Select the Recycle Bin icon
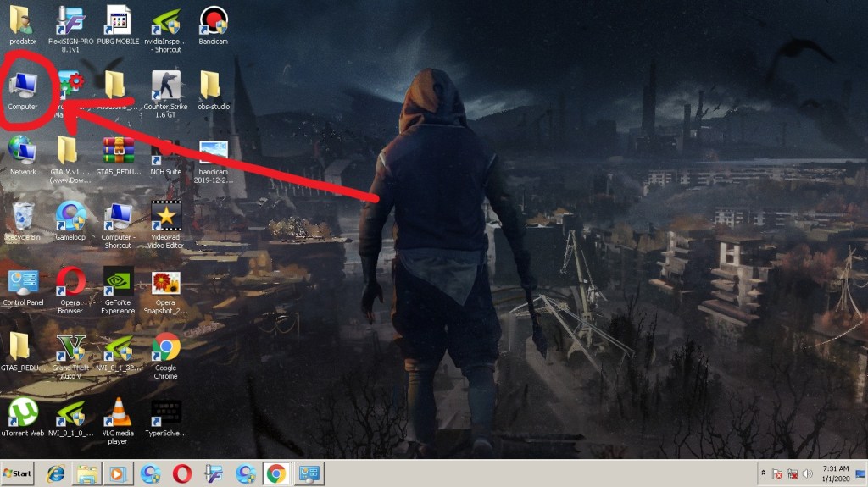The height and width of the screenshot is (487, 868). click(x=23, y=218)
